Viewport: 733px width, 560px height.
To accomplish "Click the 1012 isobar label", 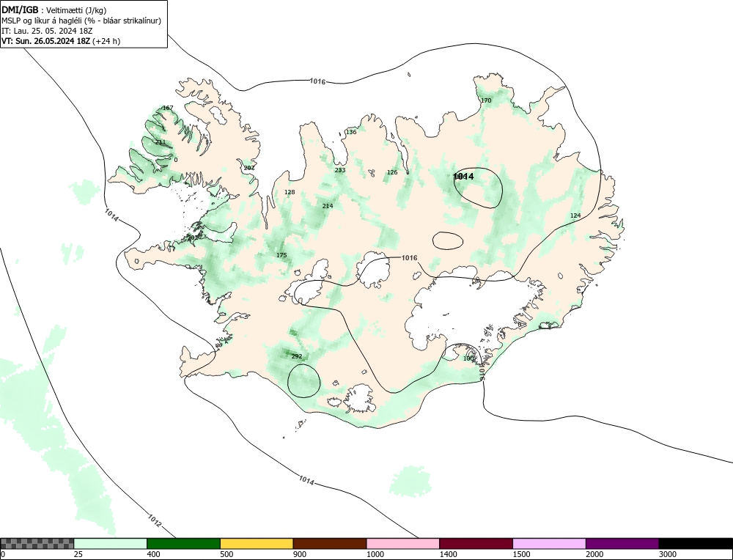I will point(155,520).
